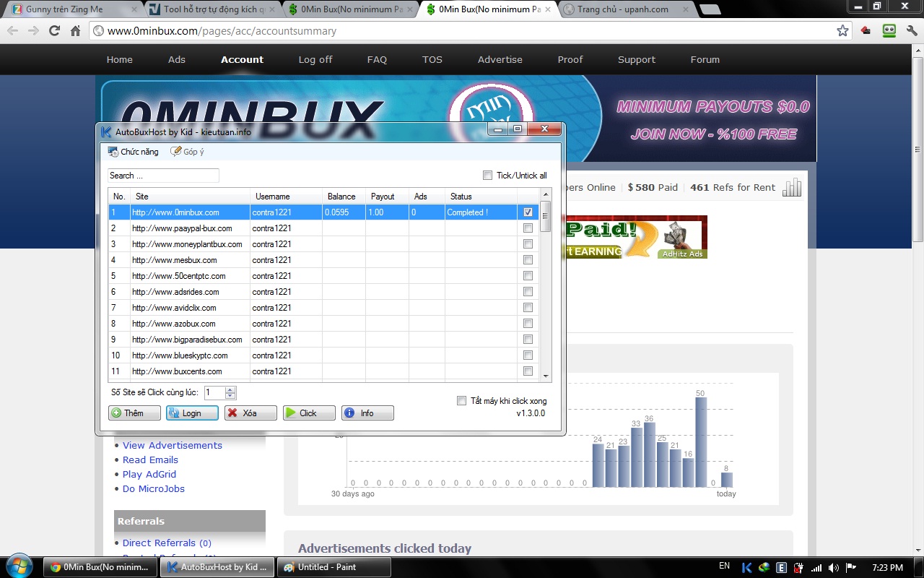Click the Login button in AutoBuxHost

[192, 413]
